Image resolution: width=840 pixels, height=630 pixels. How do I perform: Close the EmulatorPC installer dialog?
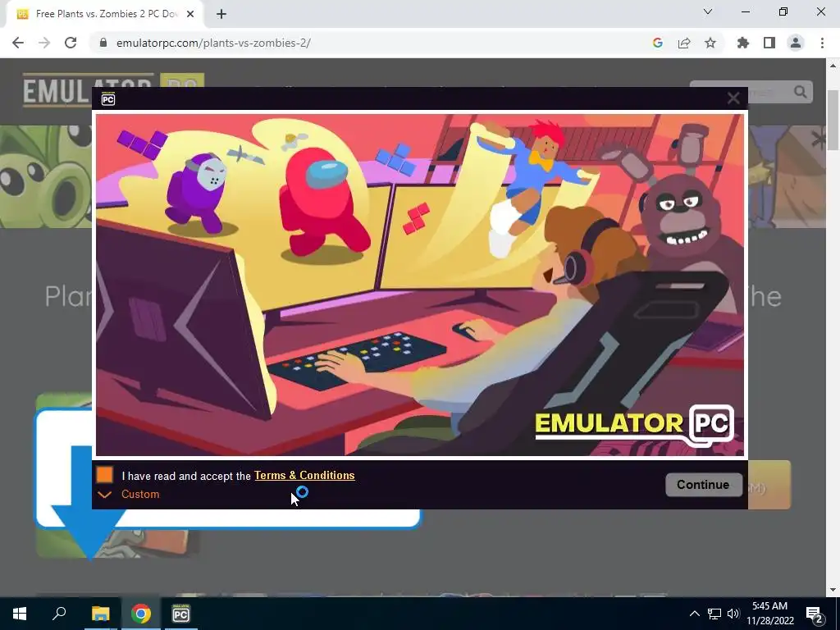coord(733,98)
